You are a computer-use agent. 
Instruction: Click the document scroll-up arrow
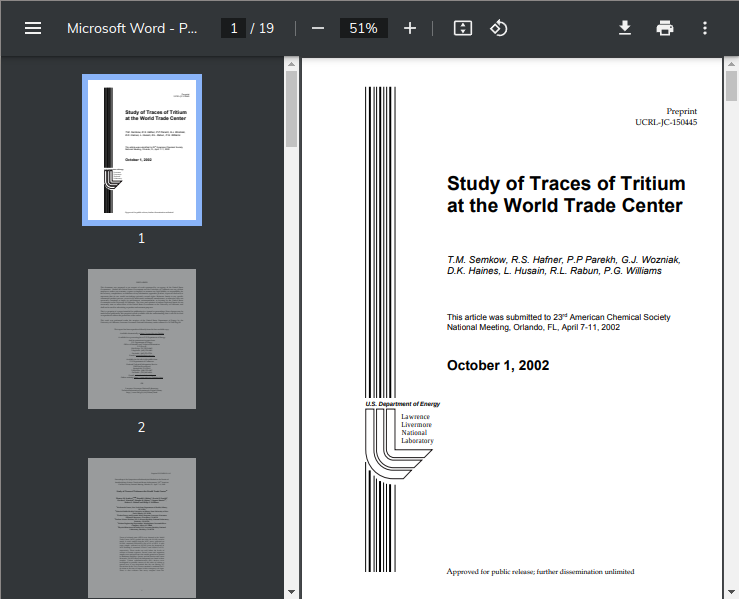coord(731,64)
